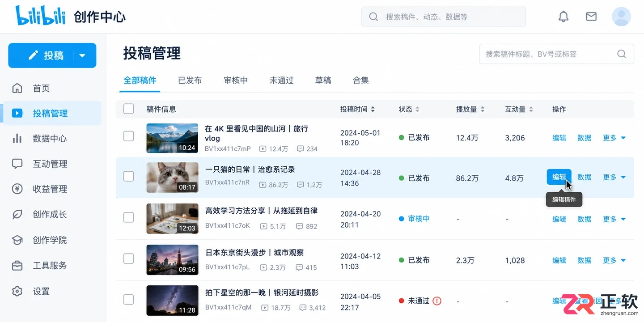Image resolution: width=644 pixels, height=322 pixels.
Task: Switch to the 审核中 tab
Action: pos(236,80)
